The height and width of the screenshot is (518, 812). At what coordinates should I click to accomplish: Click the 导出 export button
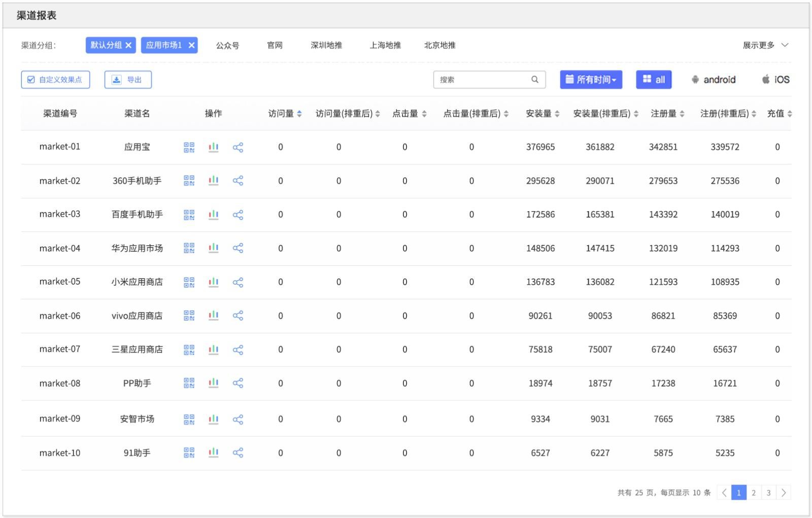(x=128, y=80)
